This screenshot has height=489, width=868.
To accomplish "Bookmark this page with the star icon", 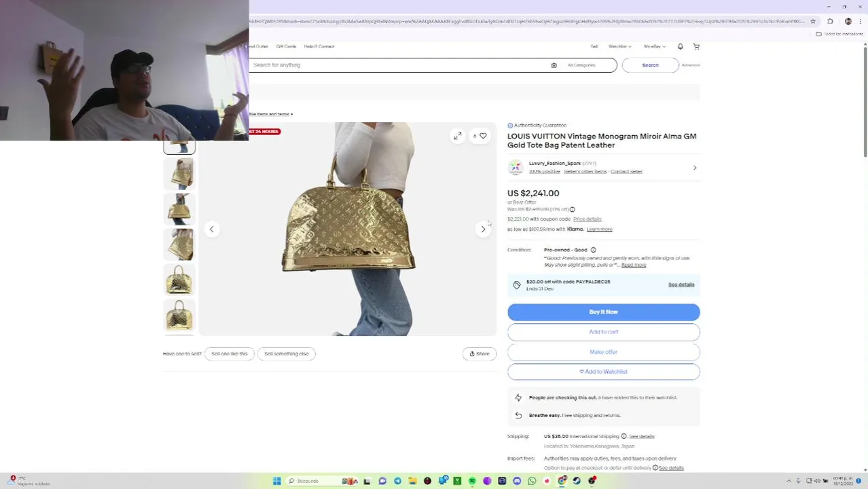I will tap(813, 21).
